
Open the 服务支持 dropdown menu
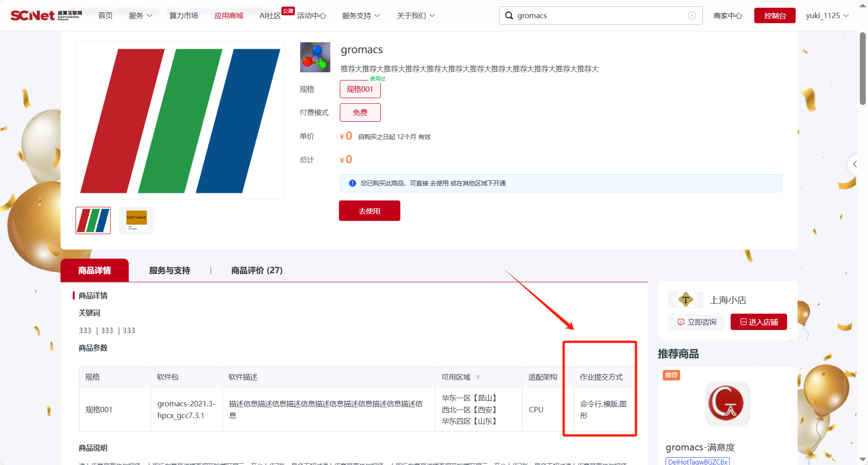point(361,15)
